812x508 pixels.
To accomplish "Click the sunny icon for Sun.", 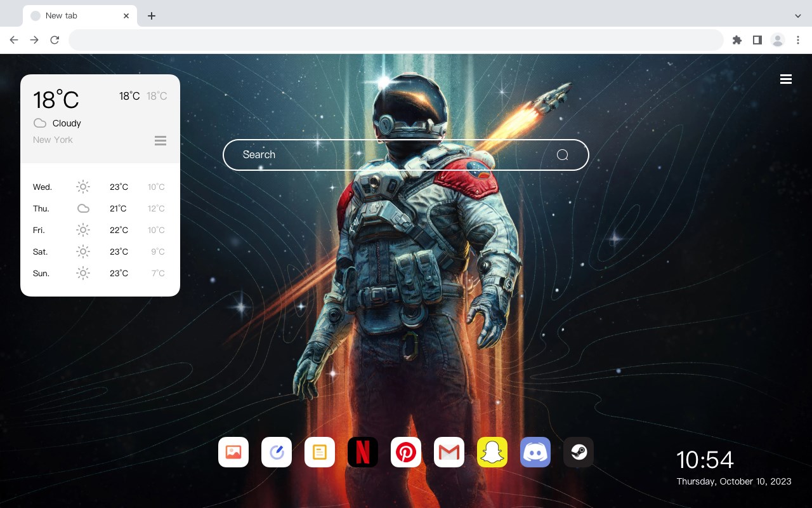I will click(x=83, y=273).
